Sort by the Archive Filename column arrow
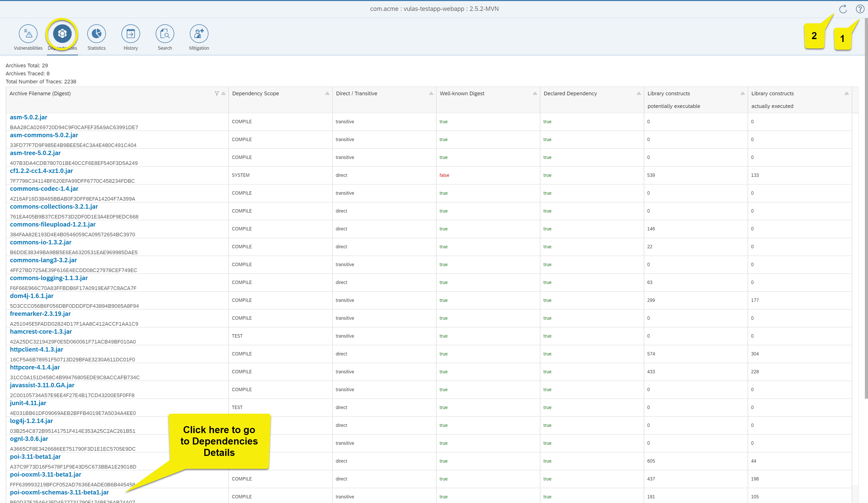This screenshot has height=503, width=868. click(223, 93)
